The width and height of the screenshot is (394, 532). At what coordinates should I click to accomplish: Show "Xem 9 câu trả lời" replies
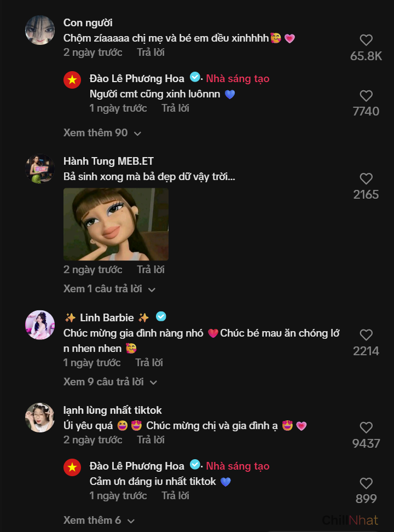(110, 382)
